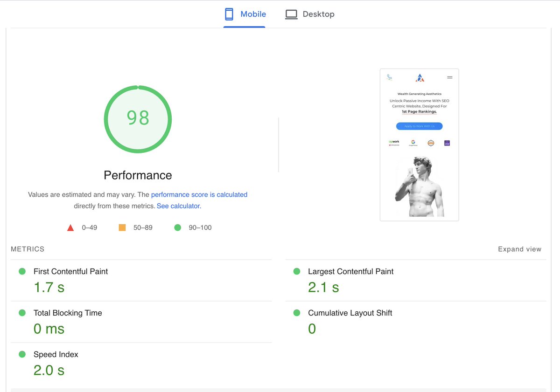Viewport: 560px width, 392px height.
Task: Click the 2.1 s metric value
Action: click(323, 288)
